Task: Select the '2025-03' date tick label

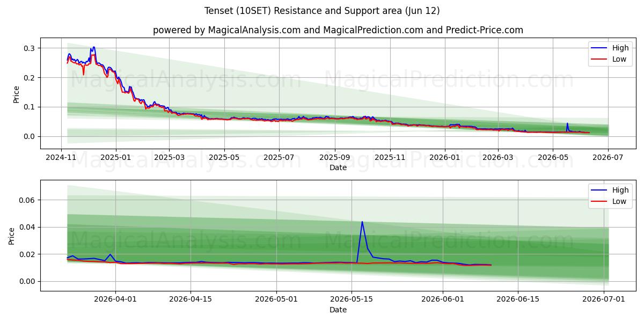Action: [169, 157]
